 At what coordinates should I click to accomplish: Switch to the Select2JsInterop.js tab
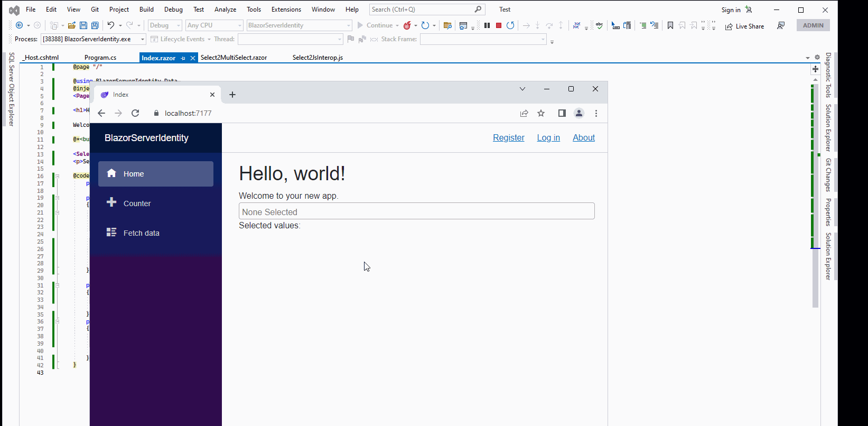[x=318, y=58]
